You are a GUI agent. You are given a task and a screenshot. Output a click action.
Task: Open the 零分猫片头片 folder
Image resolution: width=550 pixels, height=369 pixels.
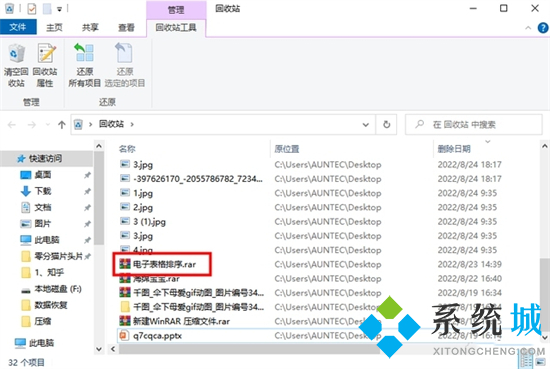pyautogui.click(x=58, y=256)
